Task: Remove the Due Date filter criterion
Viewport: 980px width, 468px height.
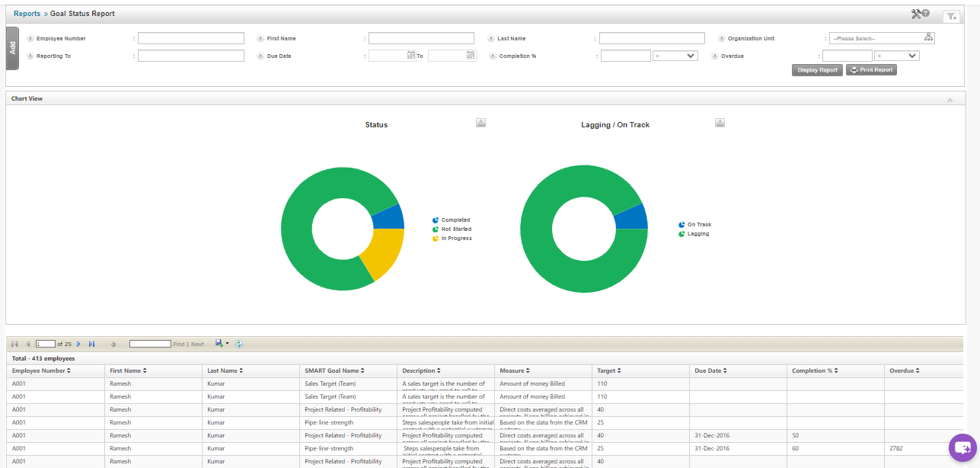Action: point(260,56)
